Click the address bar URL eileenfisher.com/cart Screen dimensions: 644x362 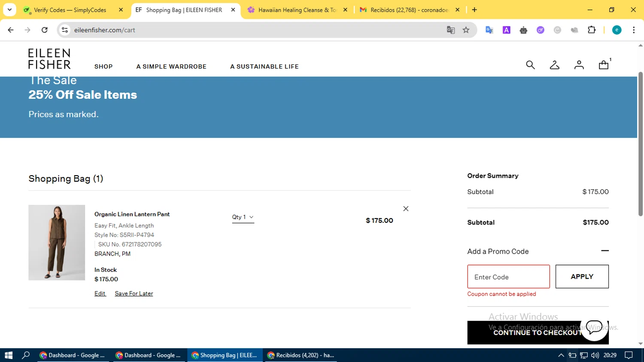104,30
